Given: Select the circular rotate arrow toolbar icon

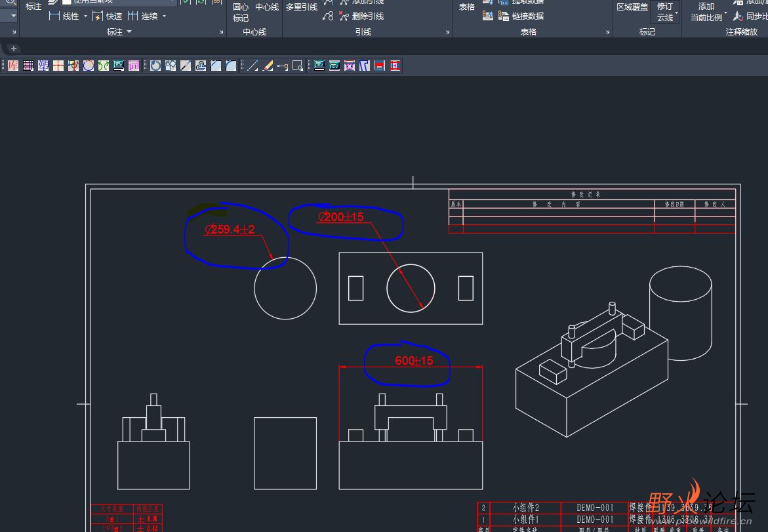Looking at the screenshot, I should 155,66.
